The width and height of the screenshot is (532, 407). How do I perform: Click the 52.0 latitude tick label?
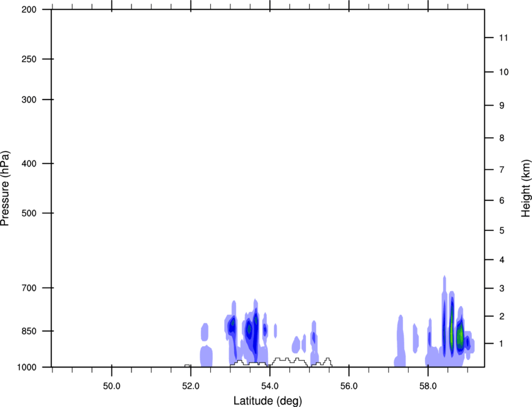[x=191, y=386]
